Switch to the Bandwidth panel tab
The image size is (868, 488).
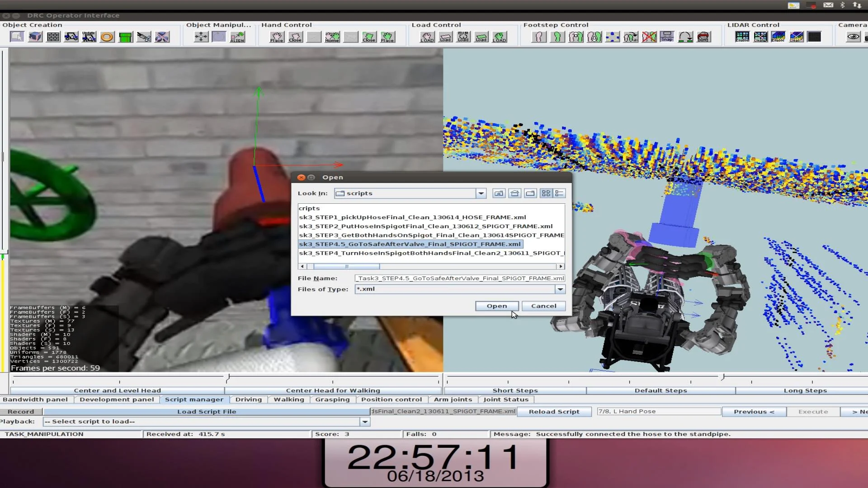[35, 399]
